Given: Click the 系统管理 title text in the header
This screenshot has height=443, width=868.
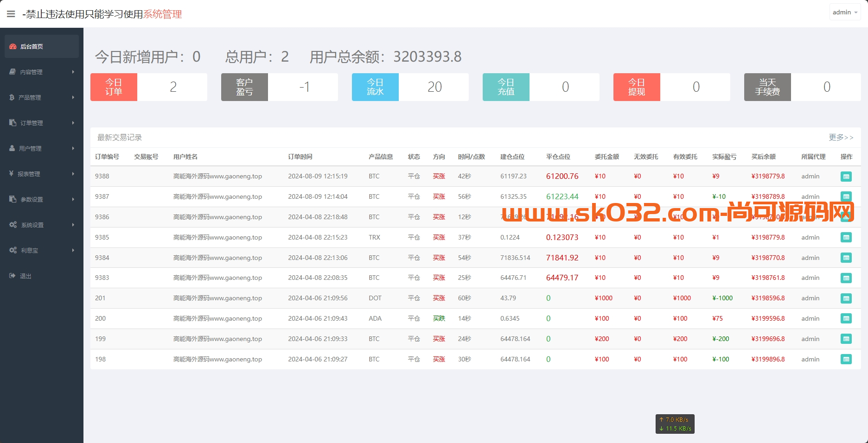Looking at the screenshot, I should 162,14.
